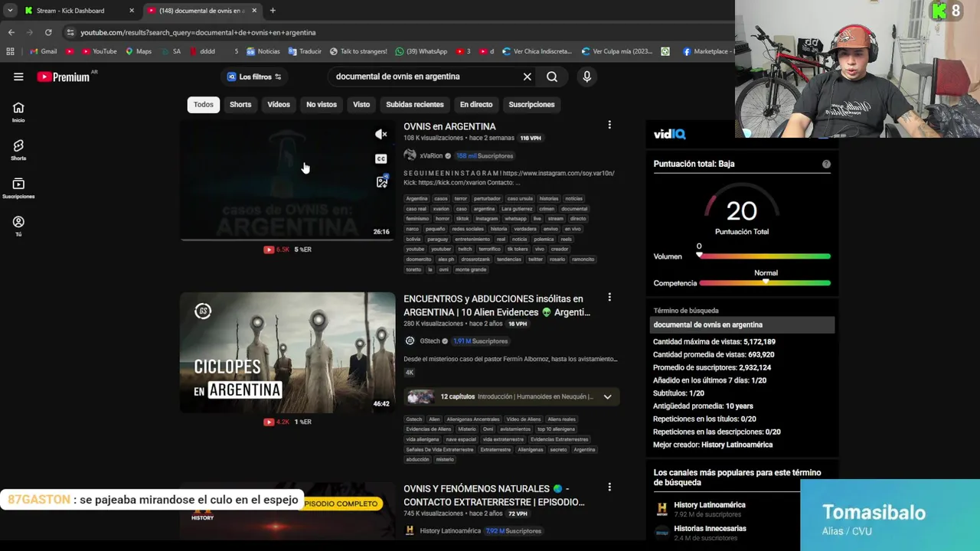This screenshot has width=980, height=551.
Task: Open the YouTube hamburger guide menu
Action: (x=18, y=77)
